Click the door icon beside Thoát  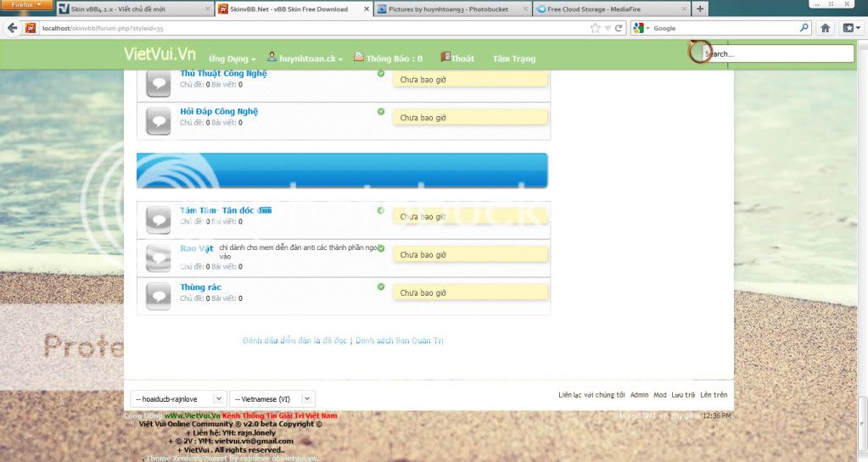click(445, 57)
